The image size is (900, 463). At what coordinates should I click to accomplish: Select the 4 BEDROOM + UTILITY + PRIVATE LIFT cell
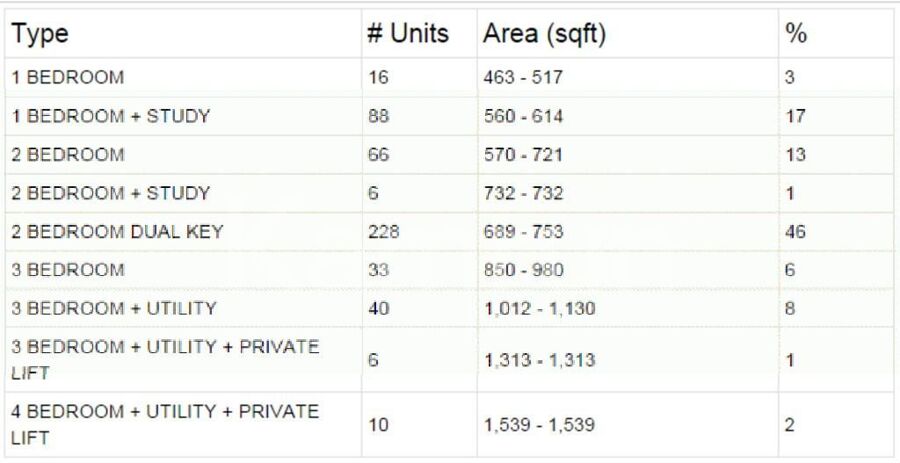165,424
